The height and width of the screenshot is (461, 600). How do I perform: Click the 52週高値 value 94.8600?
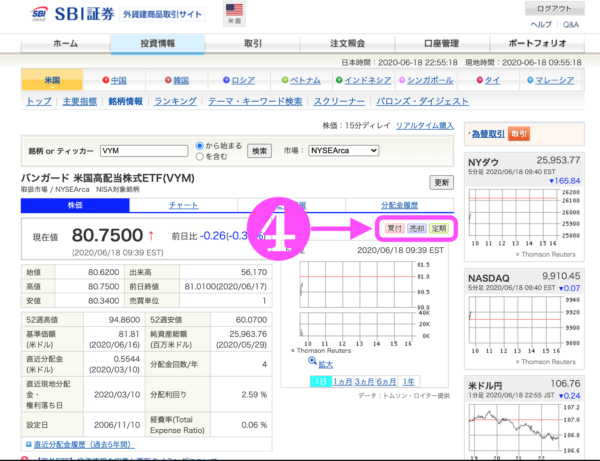point(124,319)
